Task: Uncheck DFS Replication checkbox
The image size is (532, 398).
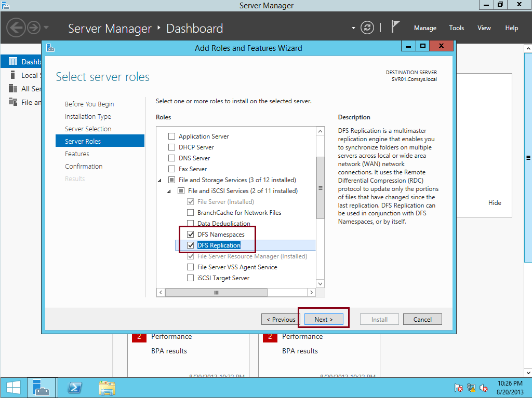Action: 190,245
